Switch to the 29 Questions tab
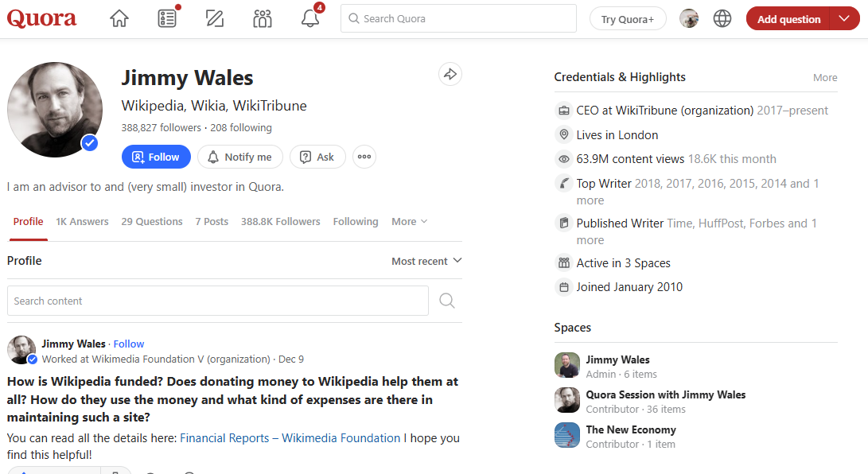This screenshot has width=868, height=474. click(152, 222)
